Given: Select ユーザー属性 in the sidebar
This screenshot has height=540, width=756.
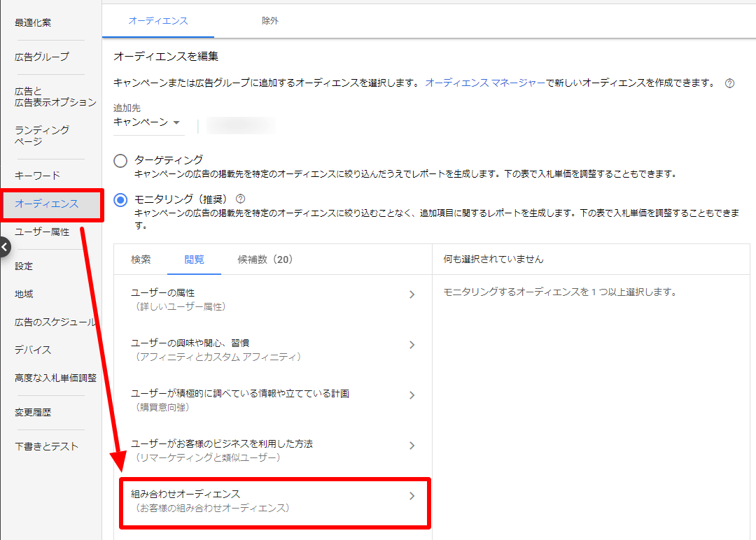Looking at the screenshot, I should [x=42, y=232].
